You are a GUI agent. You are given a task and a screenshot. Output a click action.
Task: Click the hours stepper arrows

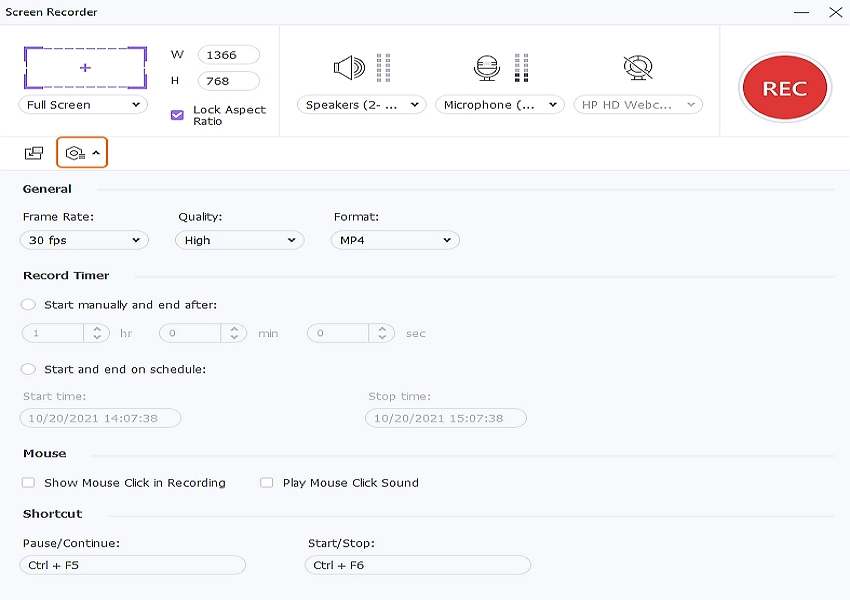(97, 333)
